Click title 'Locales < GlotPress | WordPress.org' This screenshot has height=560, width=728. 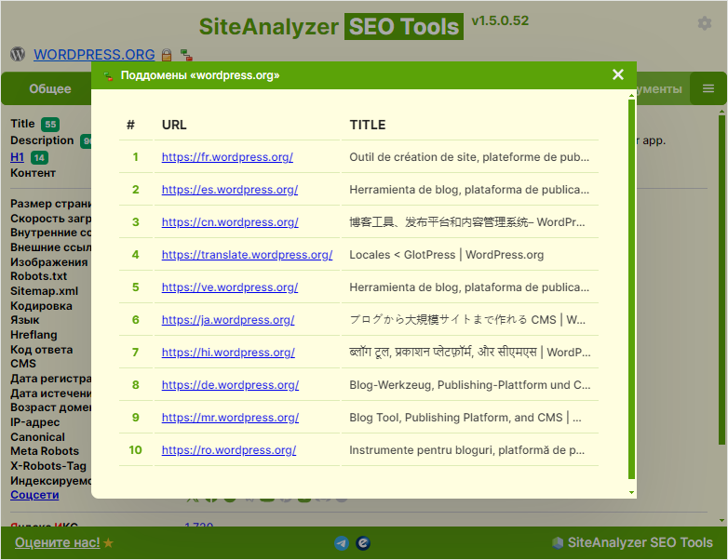(x=447, y=254)
